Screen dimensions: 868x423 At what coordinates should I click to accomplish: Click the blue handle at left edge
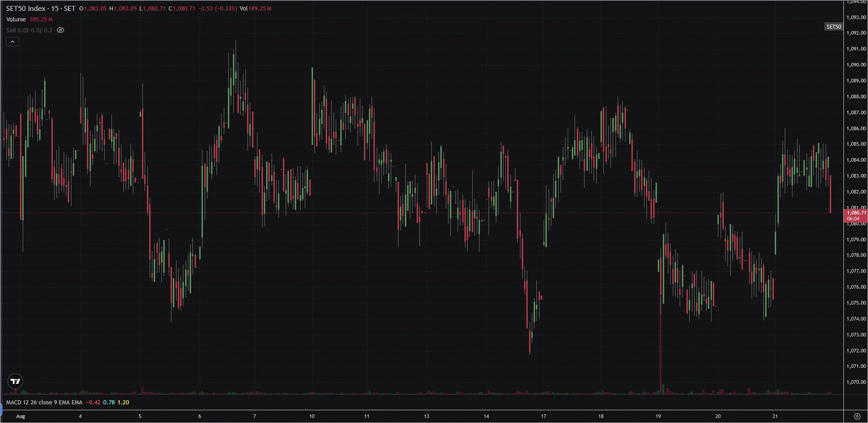coord(1,412)
